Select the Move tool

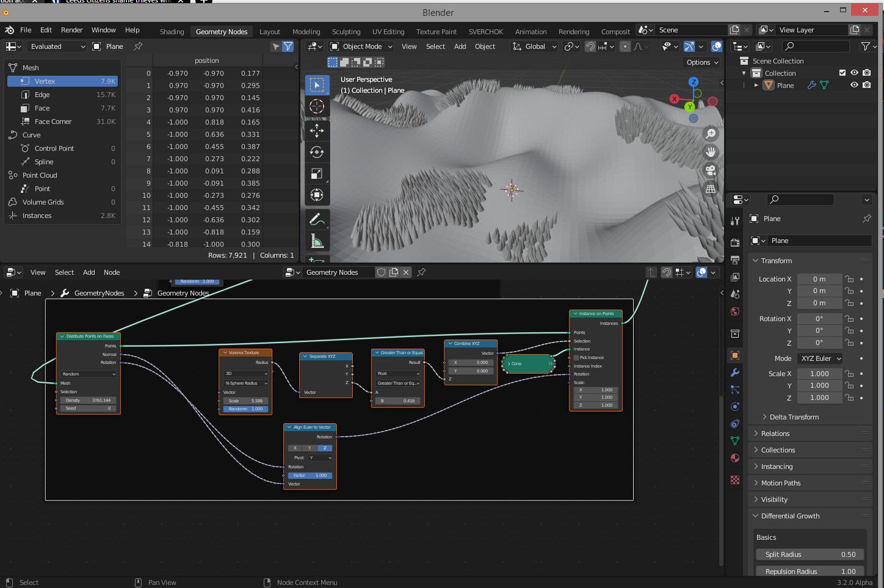coord(317,130)
